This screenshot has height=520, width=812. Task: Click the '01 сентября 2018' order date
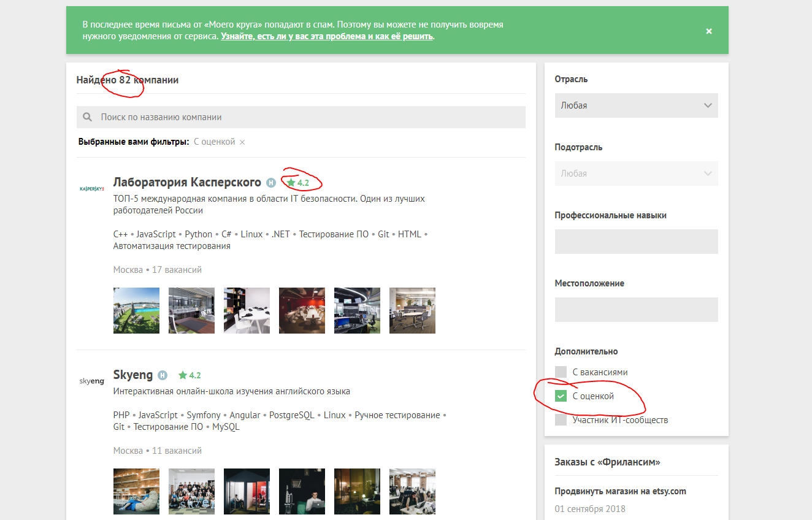point(590,509)
